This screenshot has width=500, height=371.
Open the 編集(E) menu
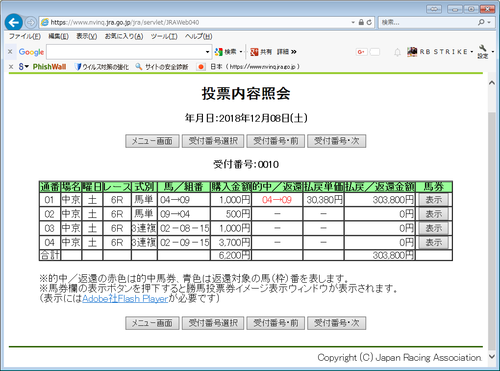click(58, 36)
